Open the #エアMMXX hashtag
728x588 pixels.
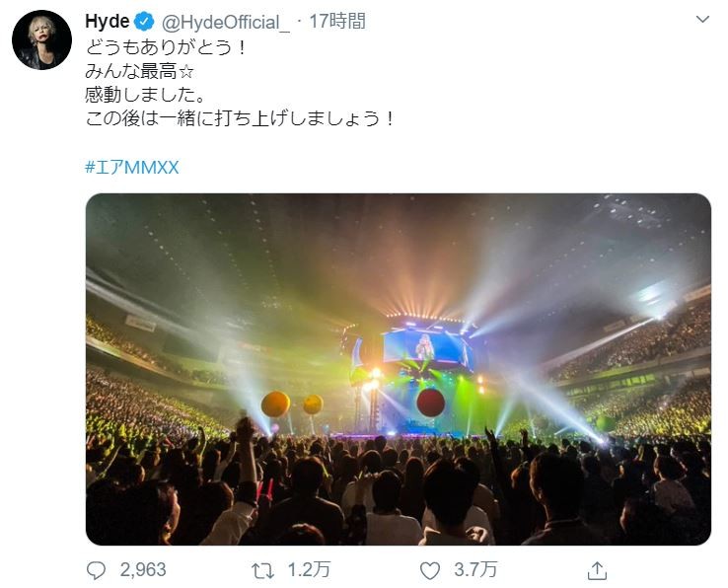132,167
